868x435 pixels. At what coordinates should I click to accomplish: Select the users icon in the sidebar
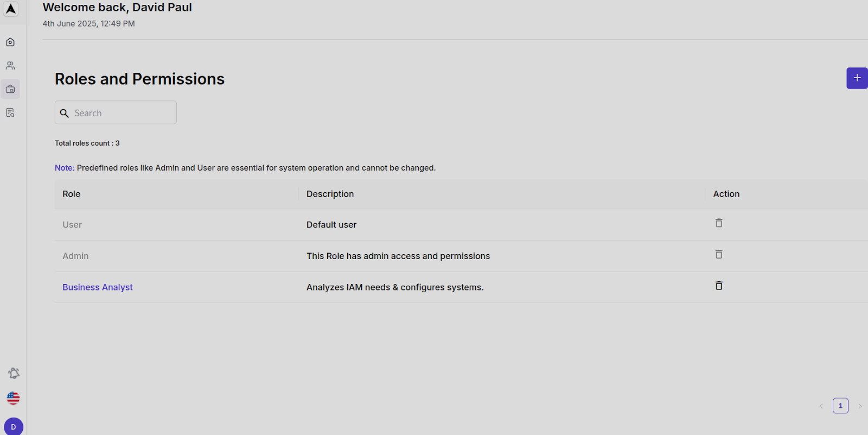pyautogui.click(x=10, y=65)
